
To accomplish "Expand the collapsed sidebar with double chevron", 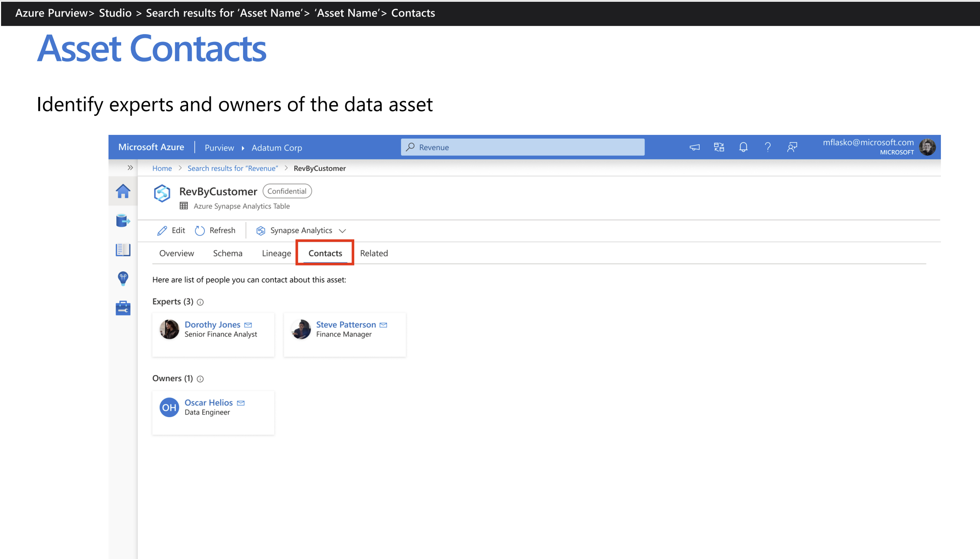I will click(130, 168).
